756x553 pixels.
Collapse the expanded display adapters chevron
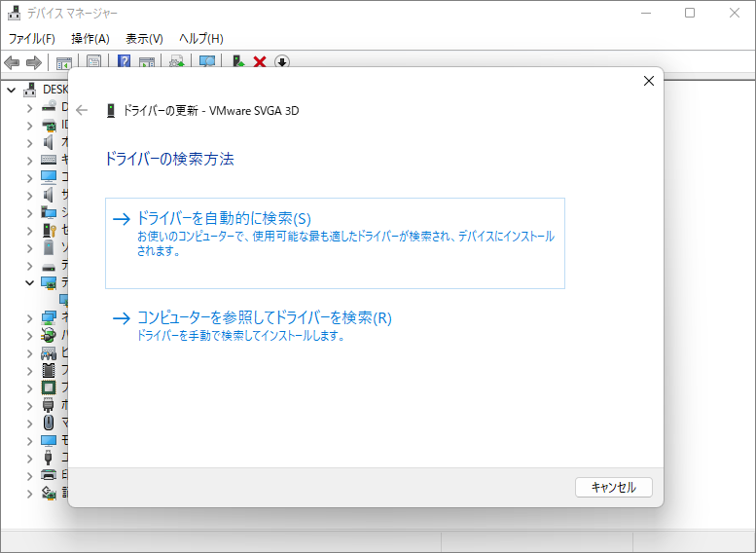click(29, 282)
